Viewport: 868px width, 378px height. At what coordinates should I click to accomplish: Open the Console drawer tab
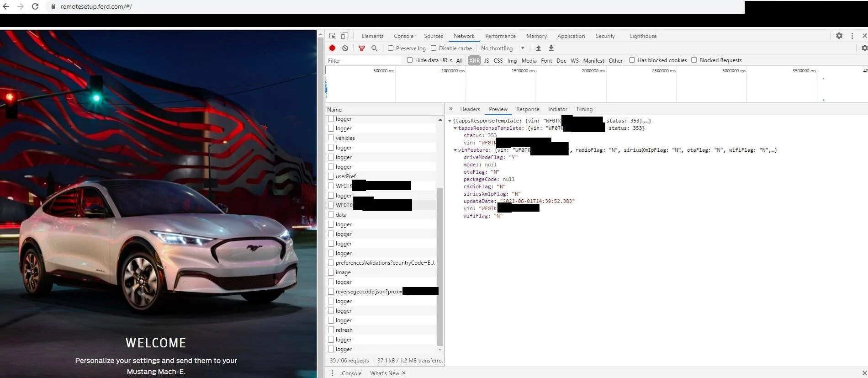pos(352,373)
